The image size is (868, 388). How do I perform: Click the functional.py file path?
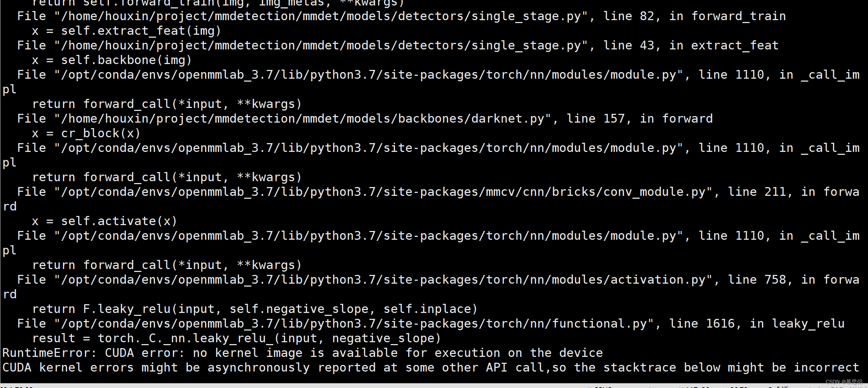pyautogui.click(x=354, y=324)
